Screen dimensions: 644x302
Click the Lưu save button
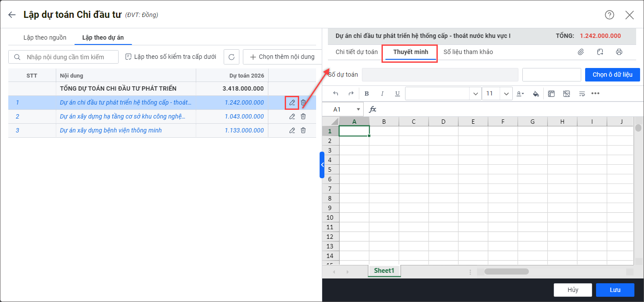pos(615,290)
